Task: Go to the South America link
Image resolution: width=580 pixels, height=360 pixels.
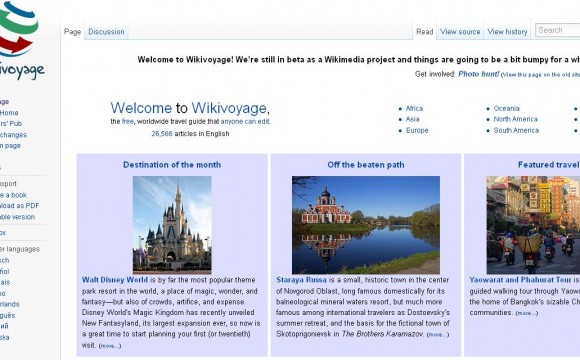Action: pyautogui.click(x=516, y=130)
